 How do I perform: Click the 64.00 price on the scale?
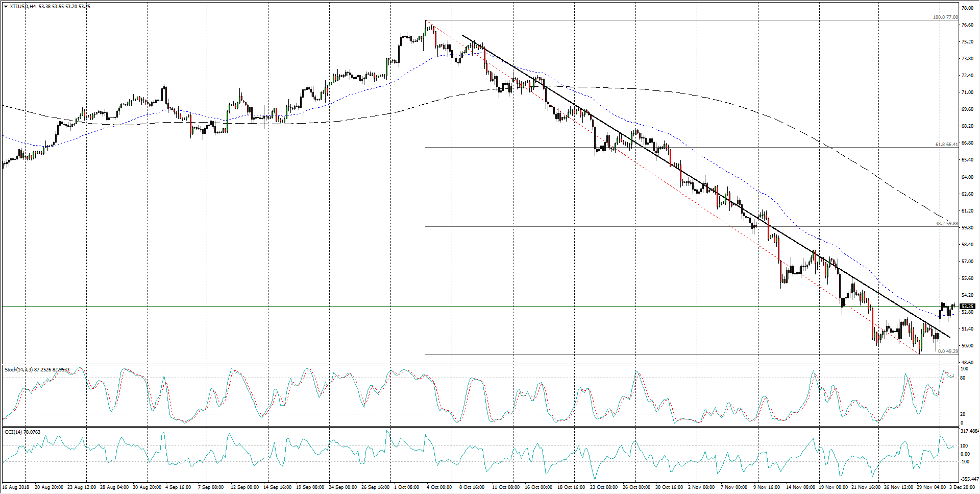pos(967,177)
